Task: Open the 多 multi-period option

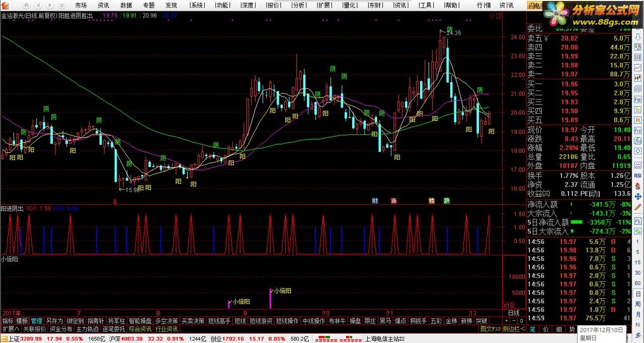Action: 637,335
